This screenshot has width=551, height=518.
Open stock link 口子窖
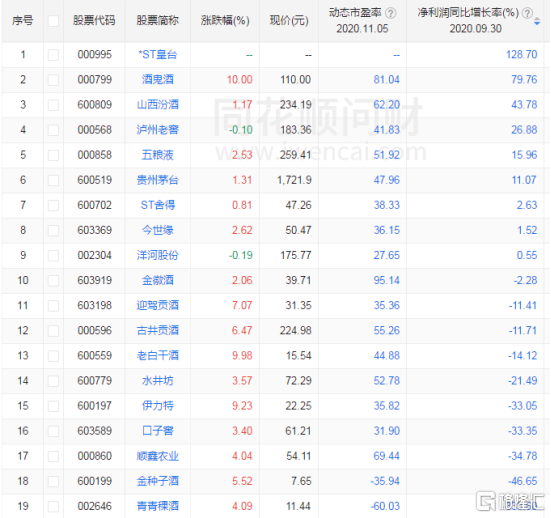[157, 431]
